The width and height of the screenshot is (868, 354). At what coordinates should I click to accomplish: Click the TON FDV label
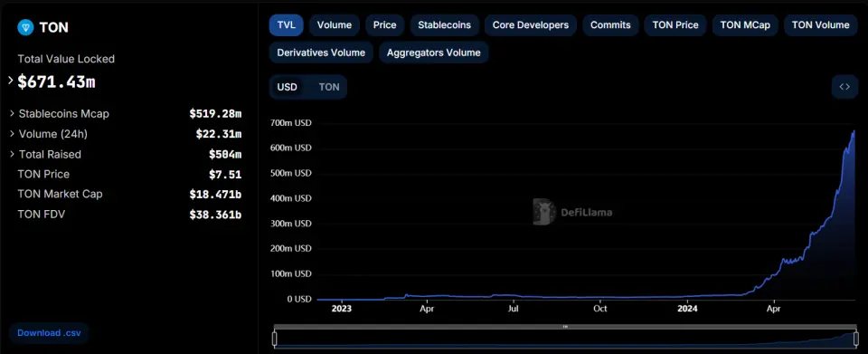click(x=42, y=214)
